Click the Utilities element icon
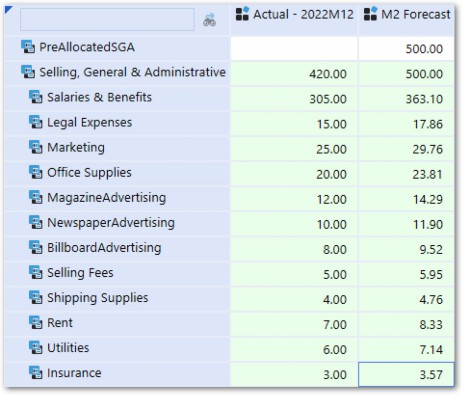Screen dimensions: 463x395 pyautogui.click(x=35, y=348)
